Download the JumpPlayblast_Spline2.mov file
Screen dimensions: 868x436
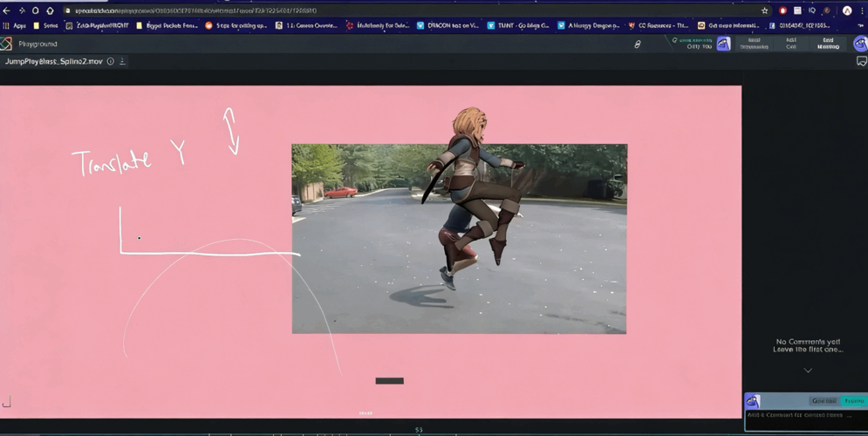point(122,62)
